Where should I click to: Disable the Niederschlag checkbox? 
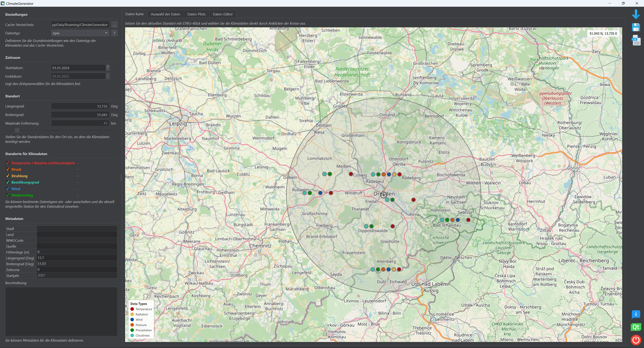8,195
